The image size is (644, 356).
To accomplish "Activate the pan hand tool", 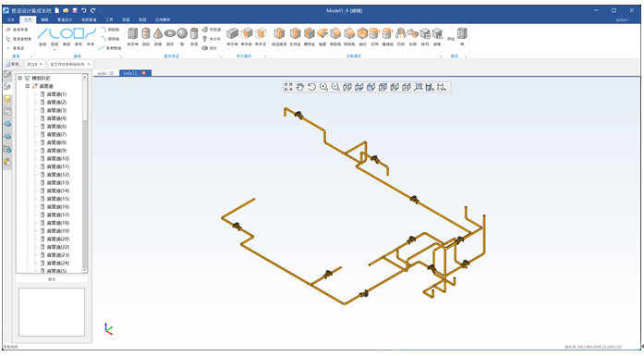I will tap(300, 87).
